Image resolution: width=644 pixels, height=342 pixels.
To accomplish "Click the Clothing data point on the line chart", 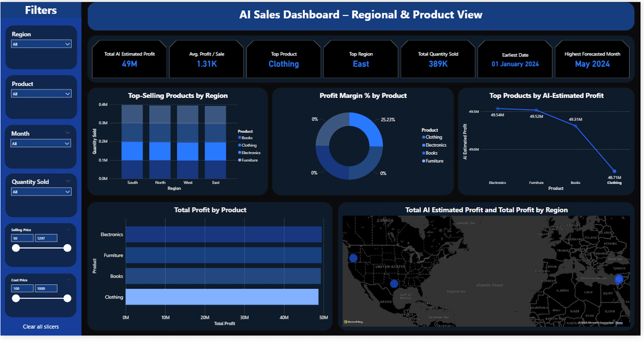I will (614, 171).
